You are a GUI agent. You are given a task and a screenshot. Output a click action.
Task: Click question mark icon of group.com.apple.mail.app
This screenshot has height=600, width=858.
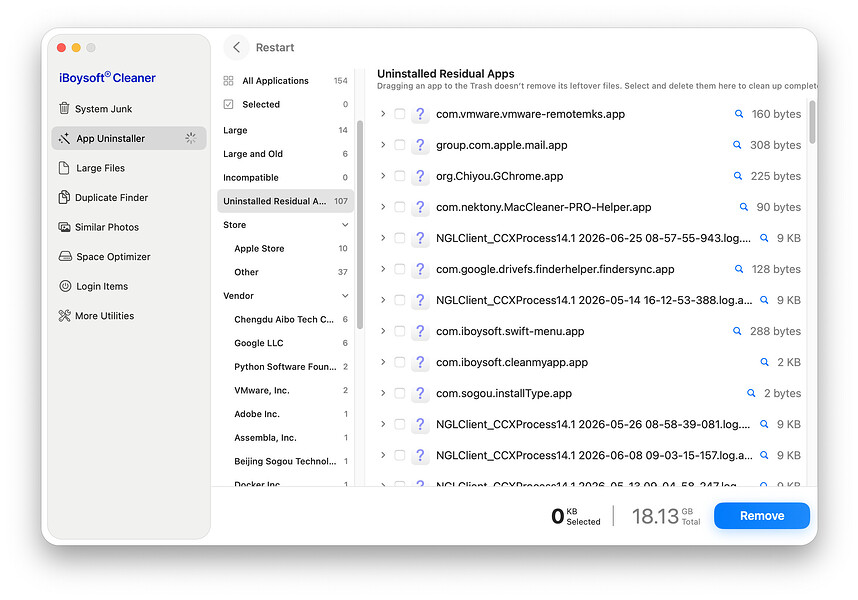(420, 145)
